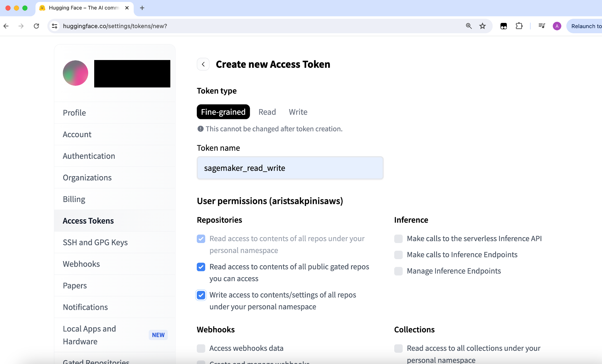
Task: Uncheck Write access to personal namespace repos
Action: click(201, 295)
